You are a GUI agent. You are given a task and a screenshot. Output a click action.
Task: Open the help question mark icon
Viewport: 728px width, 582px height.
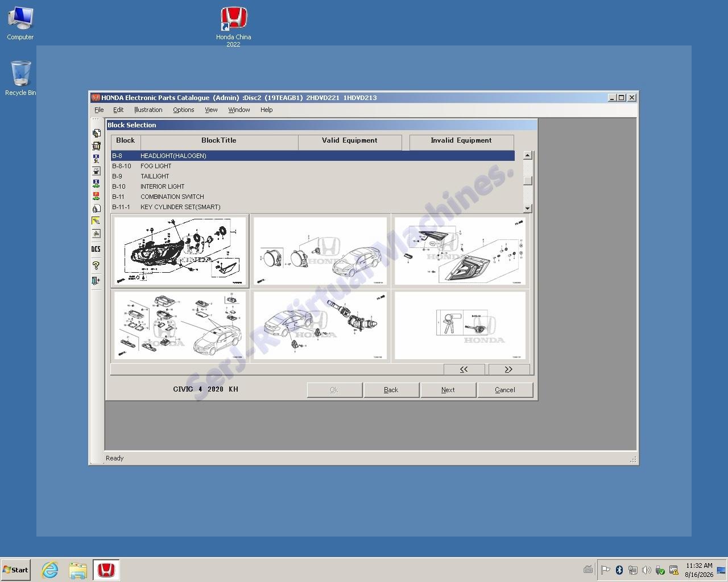(96, 265)
